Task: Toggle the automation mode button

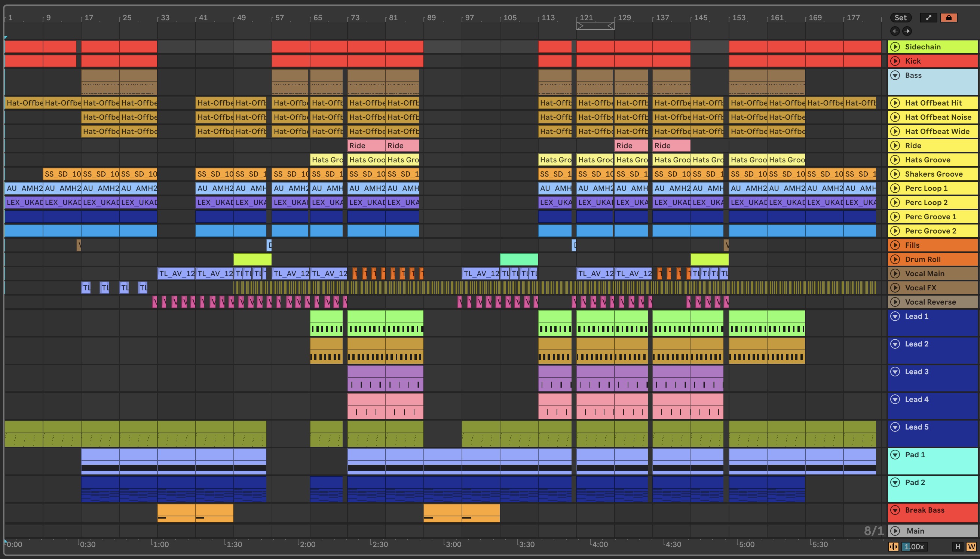Action: (x=929, y=18)
